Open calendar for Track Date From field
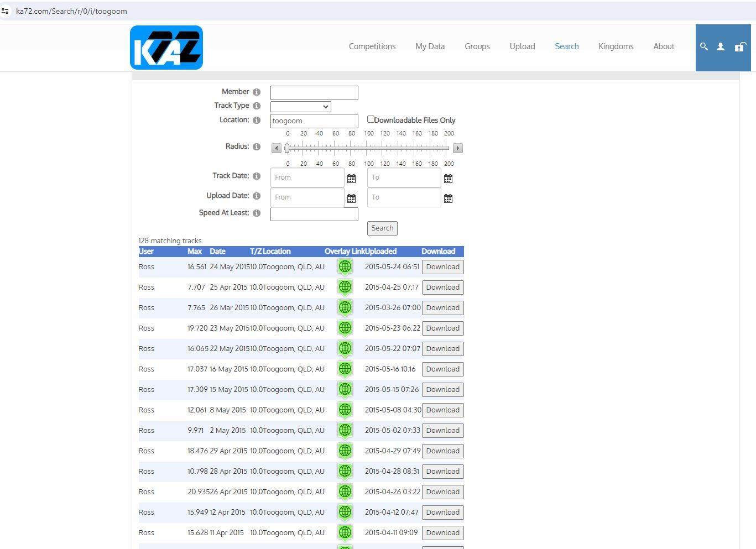 351,179
